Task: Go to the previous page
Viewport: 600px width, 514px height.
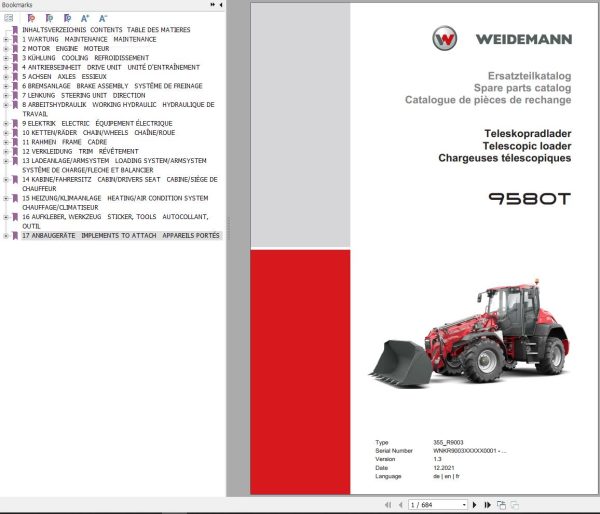Action: click(400, 505)
